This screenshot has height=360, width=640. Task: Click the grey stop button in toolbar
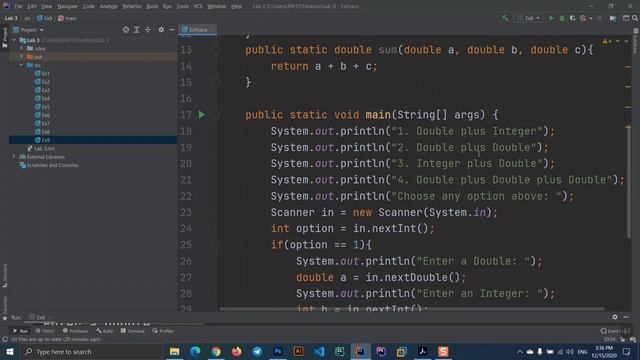(599, 18)
